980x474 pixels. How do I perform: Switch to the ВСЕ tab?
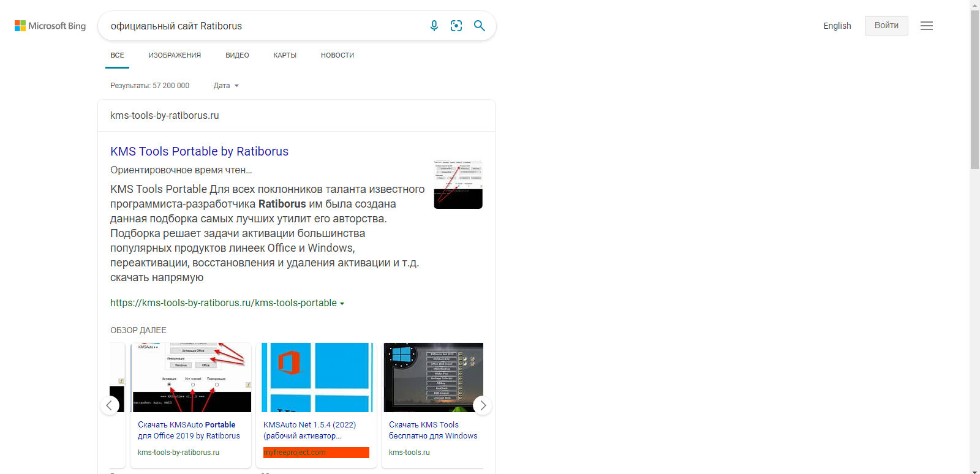[x=117, y=55]
